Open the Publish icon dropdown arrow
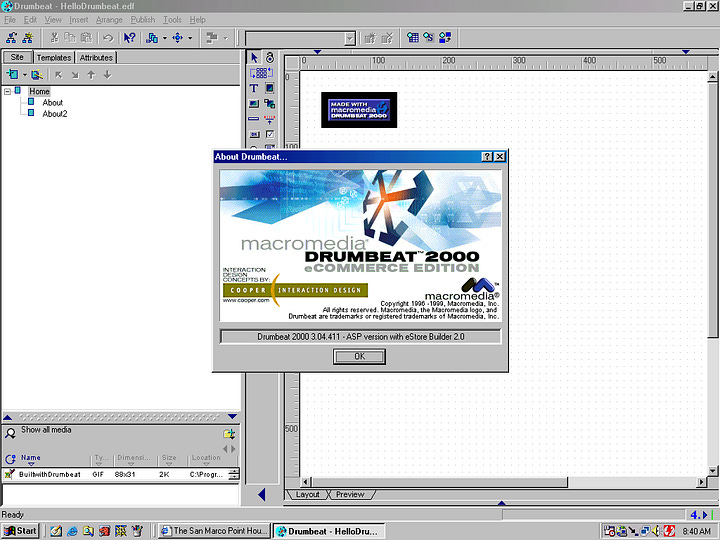The height and width of the screenshot is (540, 720). coord(165,38)
